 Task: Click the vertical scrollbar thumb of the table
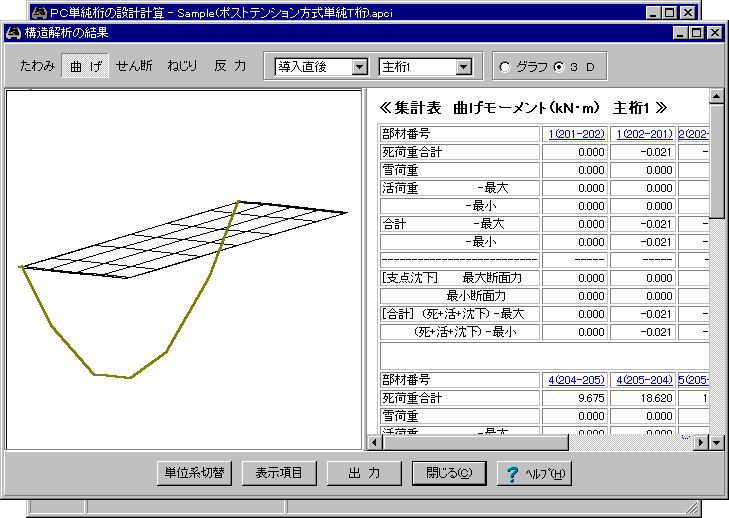coord(716,160)
